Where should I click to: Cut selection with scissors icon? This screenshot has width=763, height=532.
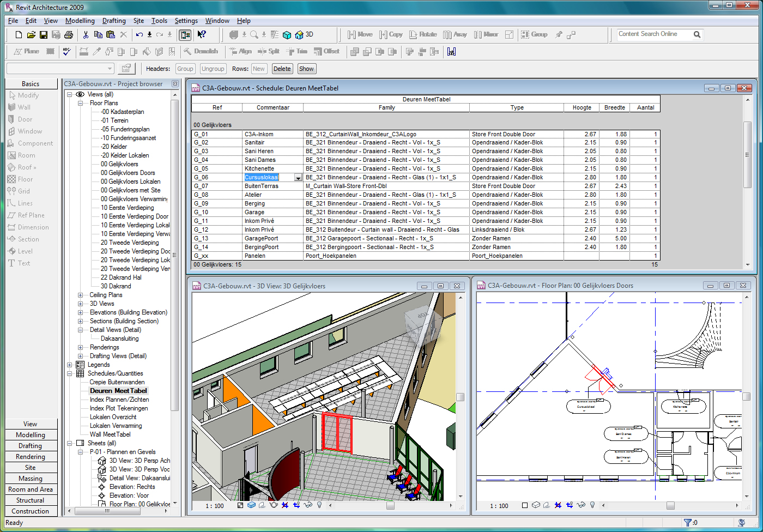tap(86, 35)
